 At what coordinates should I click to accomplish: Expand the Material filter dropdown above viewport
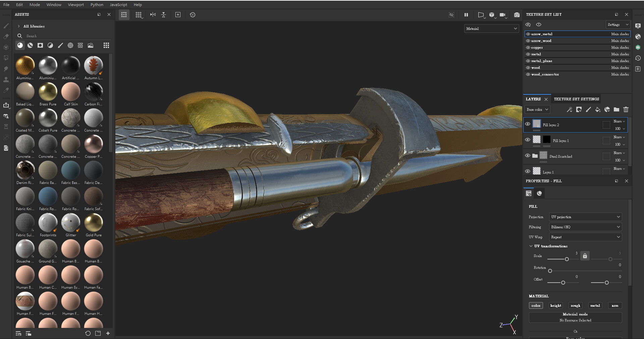(491, 29)
